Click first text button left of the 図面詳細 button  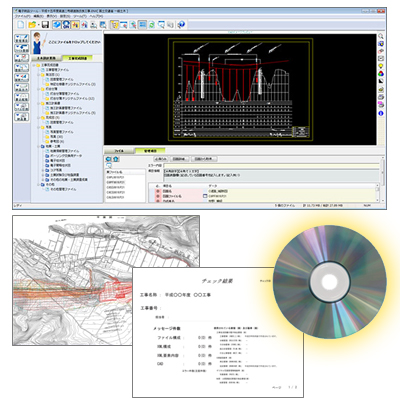pos(161,159)
